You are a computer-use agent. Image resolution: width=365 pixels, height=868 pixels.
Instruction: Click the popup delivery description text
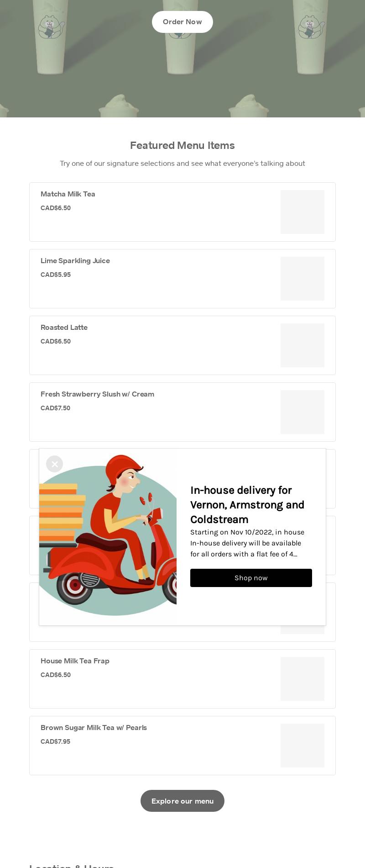247,543
